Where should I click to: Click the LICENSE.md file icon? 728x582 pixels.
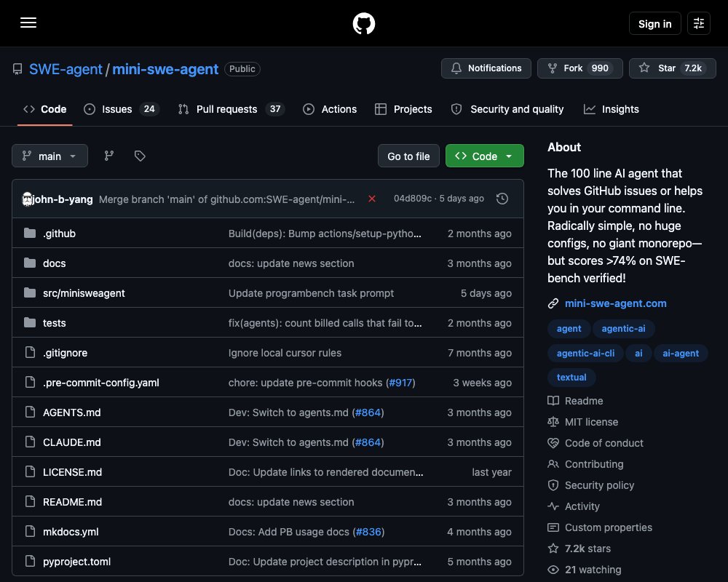tap(30, 471)
